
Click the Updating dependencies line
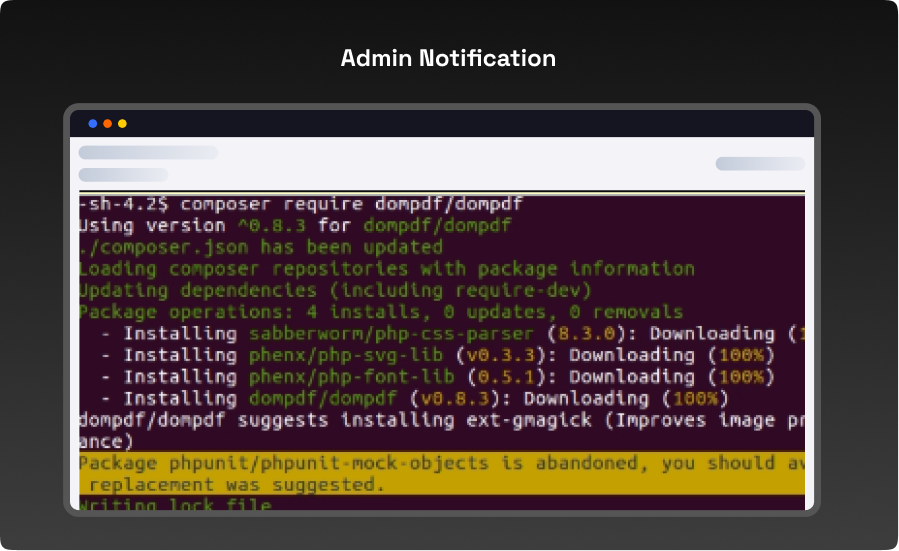pyautogui.click(x=335, y=290)
